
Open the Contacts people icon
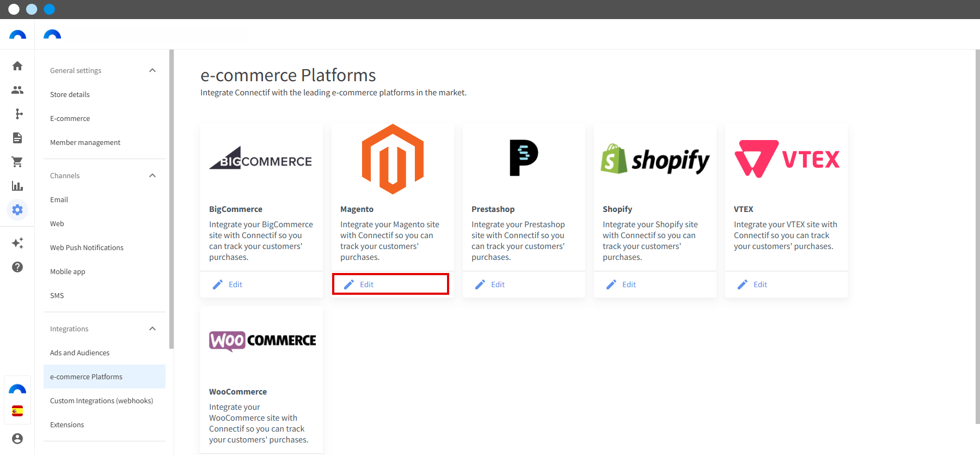(x=17, y=90)
